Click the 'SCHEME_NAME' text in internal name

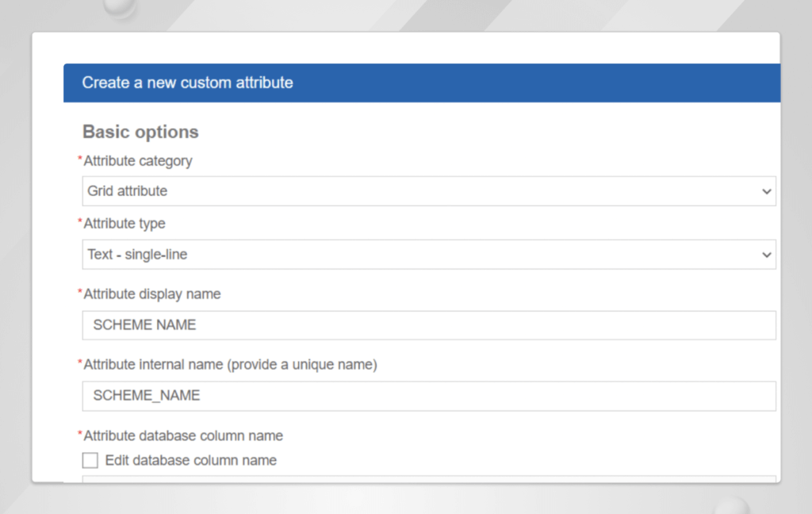coord(147,396)
